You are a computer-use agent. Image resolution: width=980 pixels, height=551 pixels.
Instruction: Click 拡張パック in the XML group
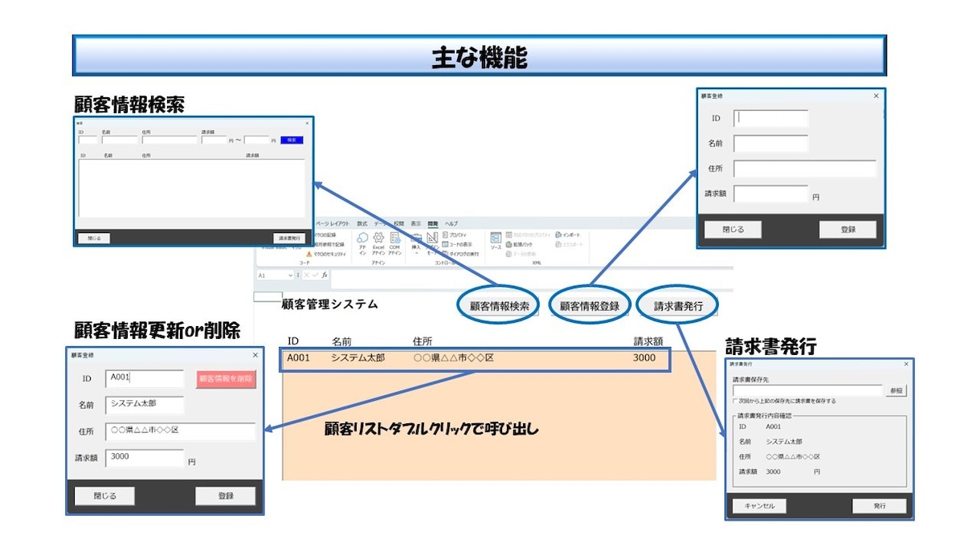coord(521,244)
